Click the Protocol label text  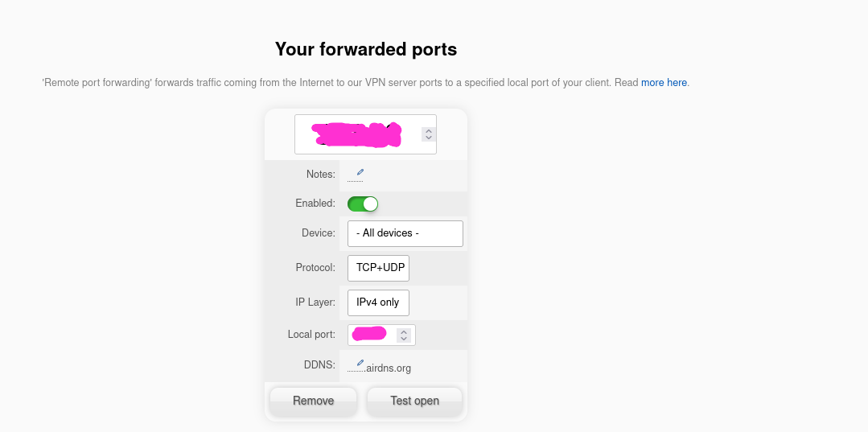point(315,267)
